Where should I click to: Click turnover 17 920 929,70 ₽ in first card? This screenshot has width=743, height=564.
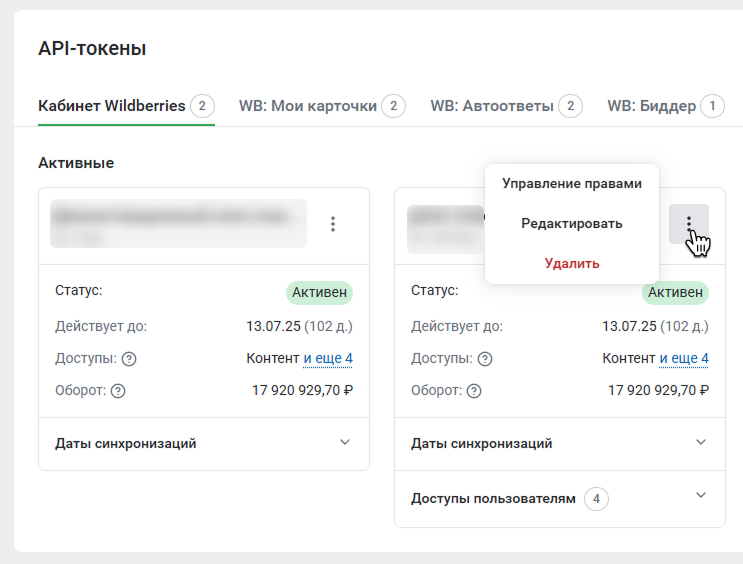tap(302, 391)
